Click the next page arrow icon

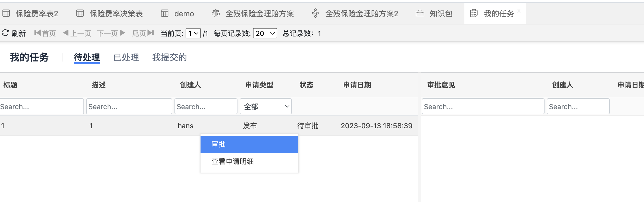(122, 33)
